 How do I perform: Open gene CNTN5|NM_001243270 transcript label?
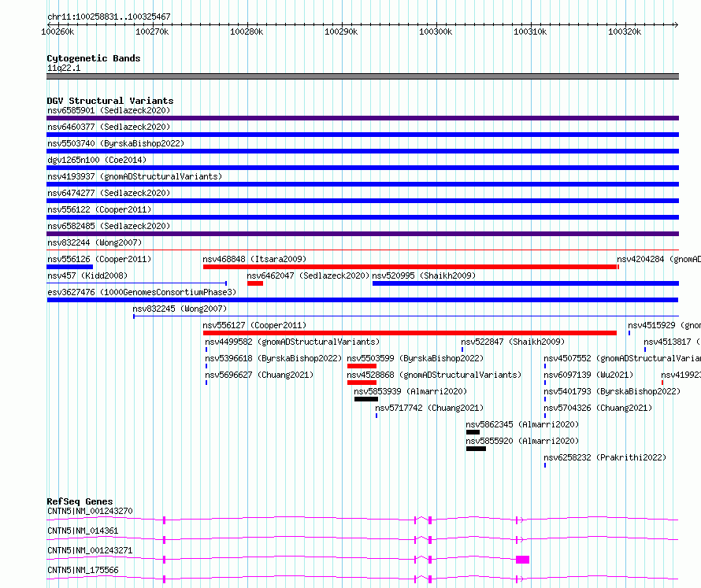point(90,511)
